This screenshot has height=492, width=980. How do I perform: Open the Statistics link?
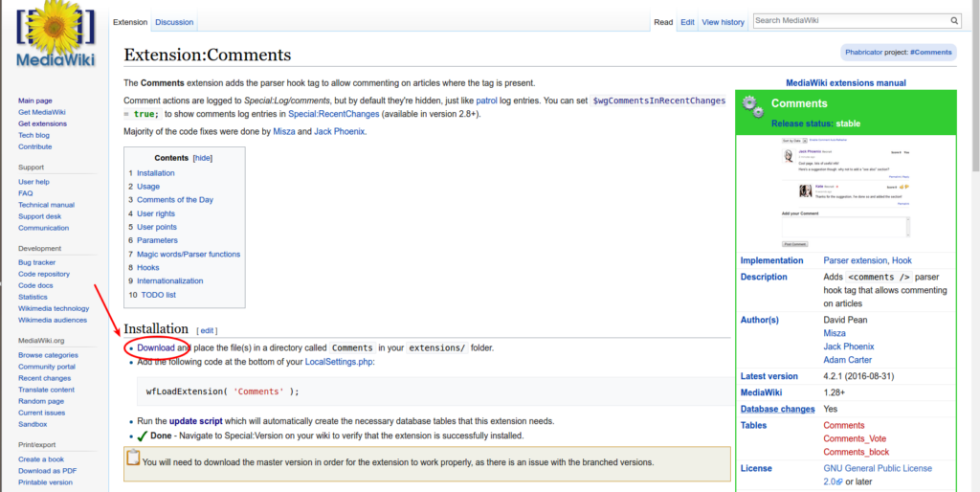point(33,297)
